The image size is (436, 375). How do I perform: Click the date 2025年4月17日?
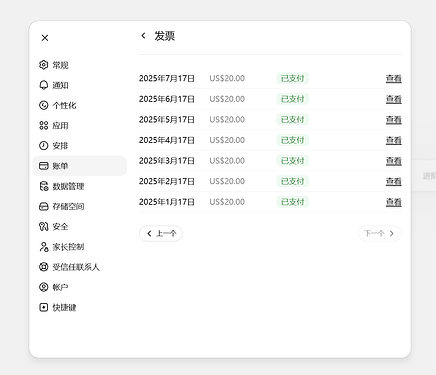[167, 140]
